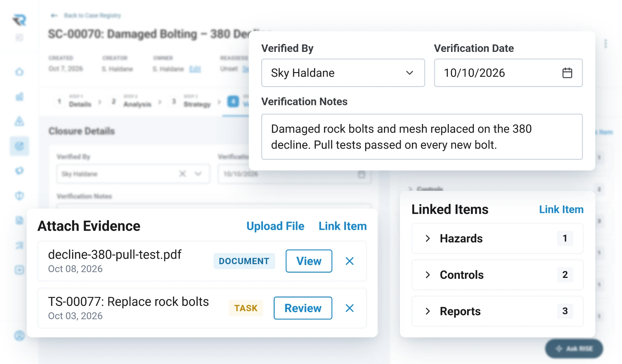Open the home icon in sidebar
This screenshot has width=622, height=364.
20,72
